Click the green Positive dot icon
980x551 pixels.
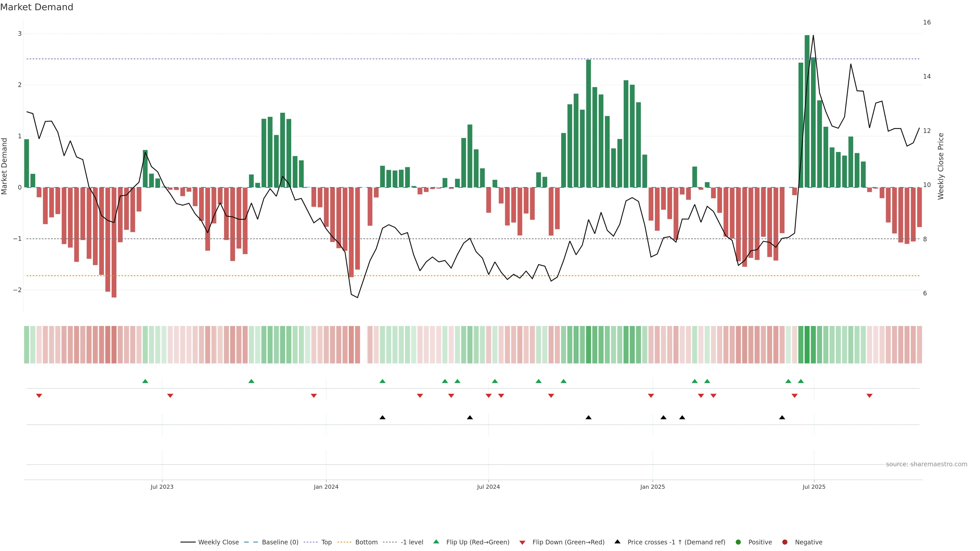pyautogui.click(x=738, y=542)
